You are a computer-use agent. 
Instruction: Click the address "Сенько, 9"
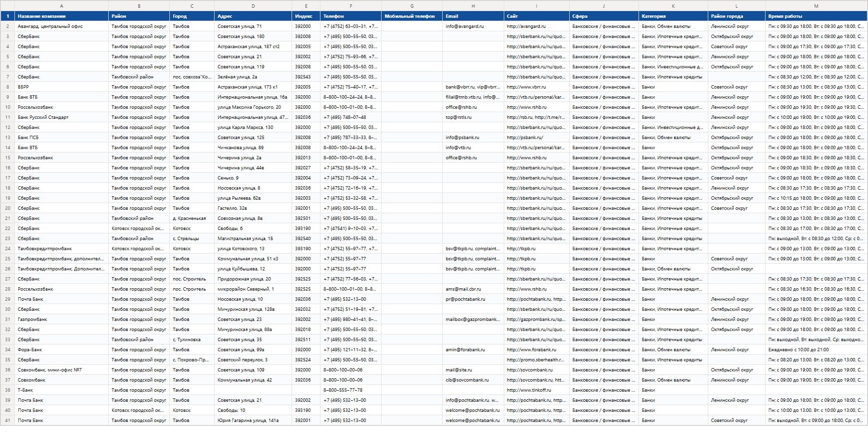(253, 178)
